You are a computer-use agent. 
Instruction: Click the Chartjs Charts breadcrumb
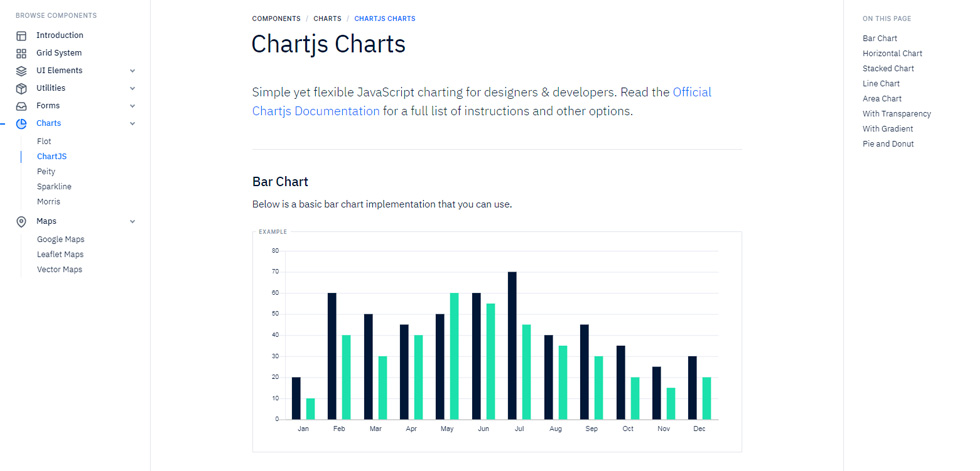(x=385, y=19)
